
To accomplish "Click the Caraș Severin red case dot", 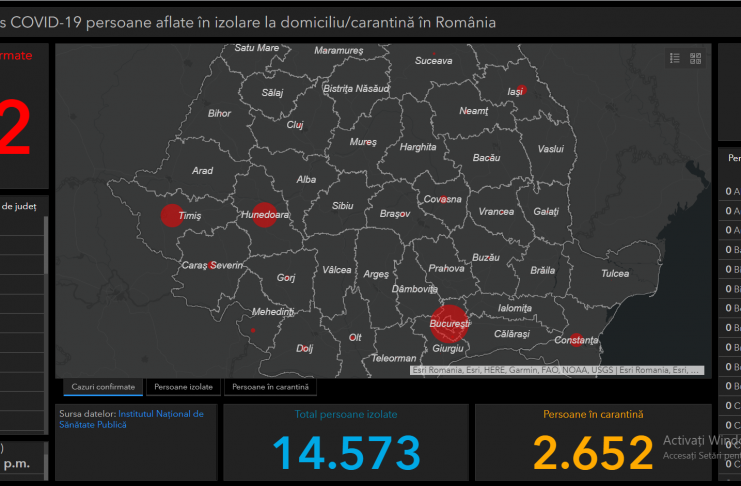I will click(x=214, y=265).
